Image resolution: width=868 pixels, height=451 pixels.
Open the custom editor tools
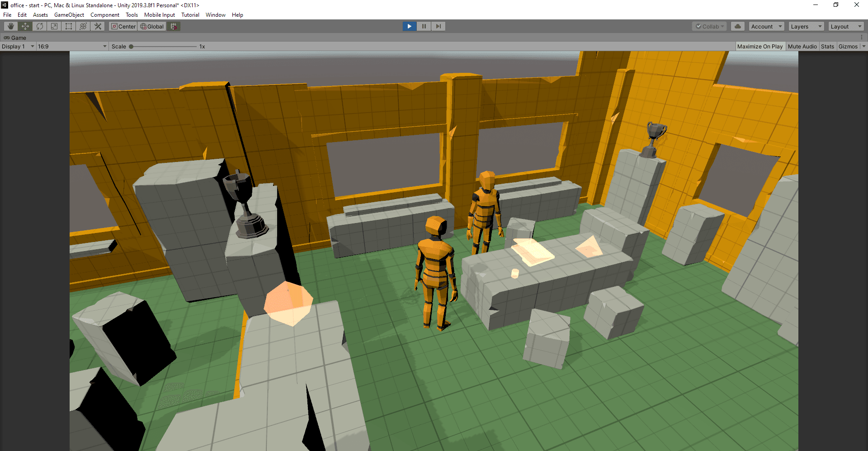[98, 26]
